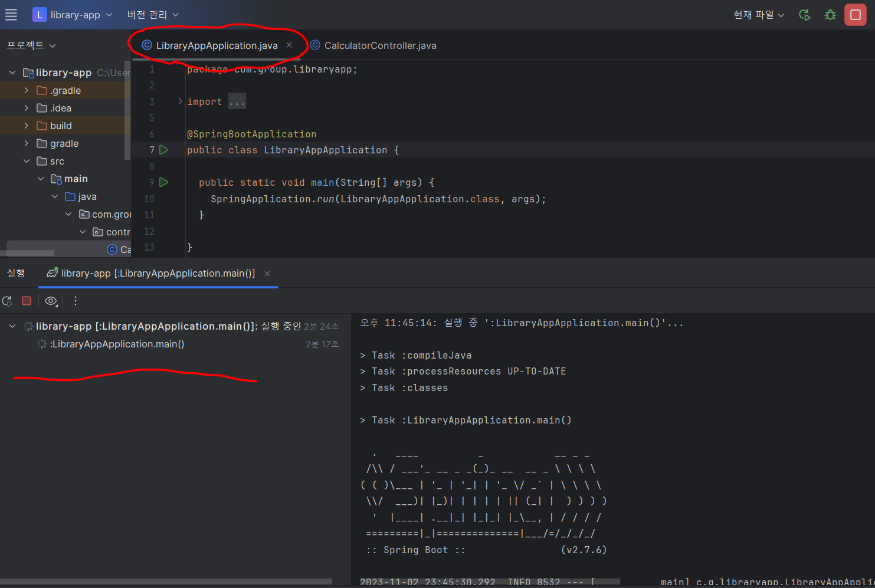Click the package declaration on line 1
The width and height of the screenshot is (875, 588).
272,69
